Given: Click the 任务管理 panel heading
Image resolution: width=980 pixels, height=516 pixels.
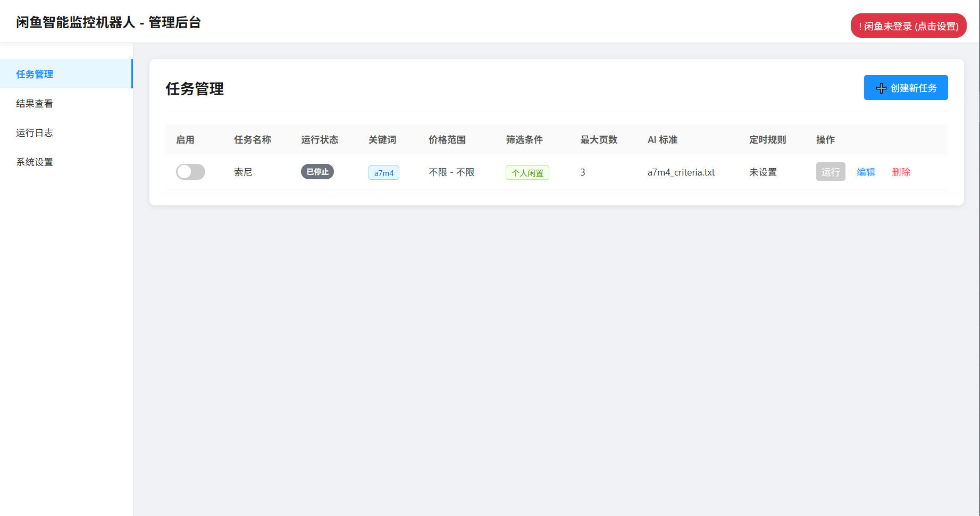Looking at the screenshot, I should coord(195,89).
